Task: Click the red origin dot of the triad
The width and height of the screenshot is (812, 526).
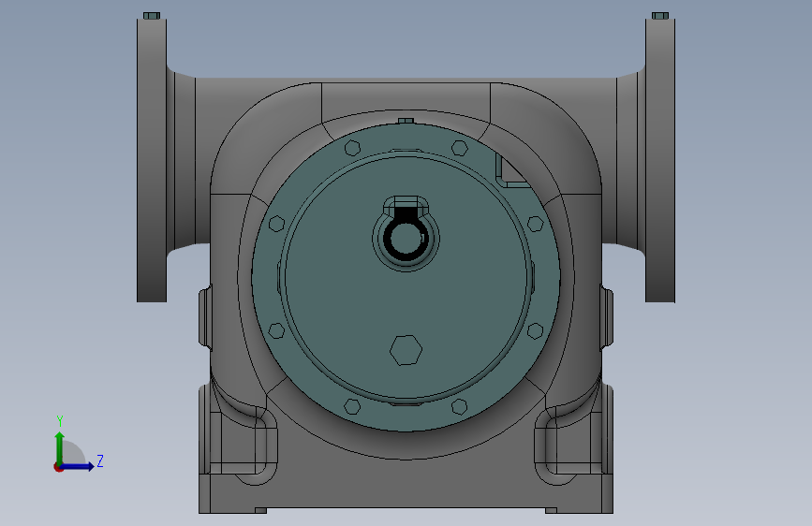Action: pos(58,467)
